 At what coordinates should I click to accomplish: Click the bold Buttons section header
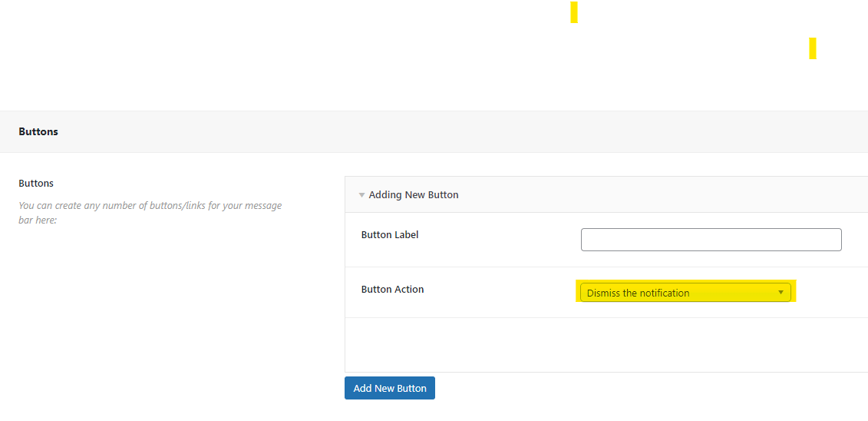click(38, 131)
